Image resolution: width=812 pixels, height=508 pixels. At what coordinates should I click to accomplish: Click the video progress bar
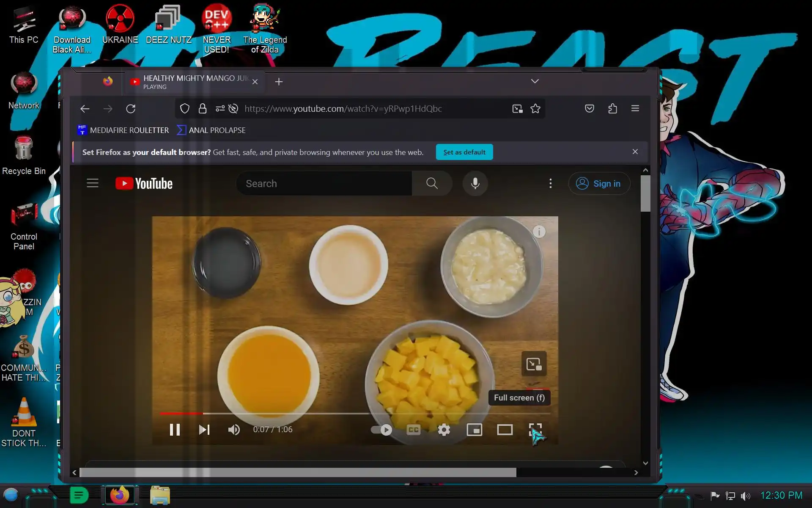(x=355, y=413)
